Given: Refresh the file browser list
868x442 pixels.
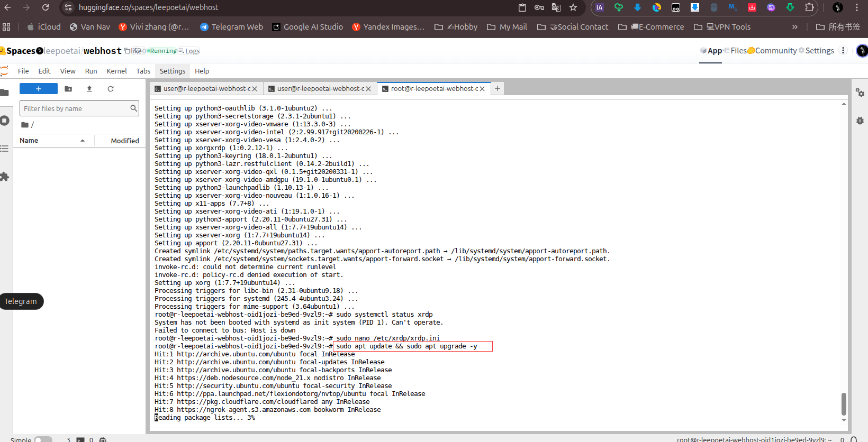Looking at the screenshot, I should (x=111, y=89).
